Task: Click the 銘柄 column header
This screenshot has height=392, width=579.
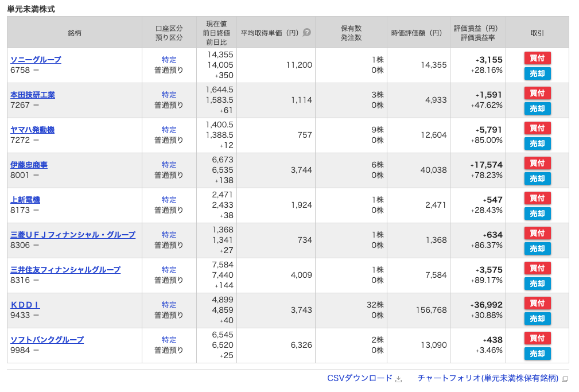Action: (74, 33)
